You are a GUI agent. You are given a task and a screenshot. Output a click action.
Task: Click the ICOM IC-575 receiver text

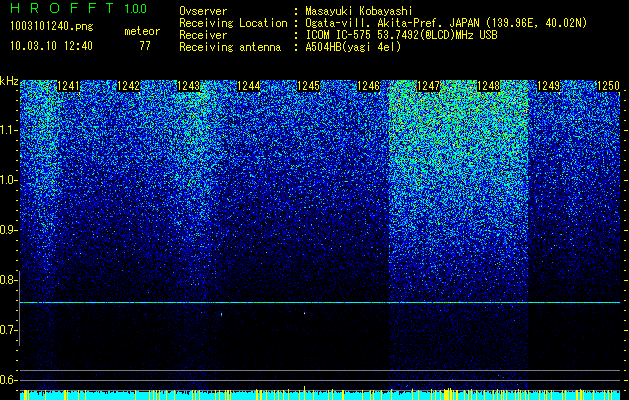401,35
